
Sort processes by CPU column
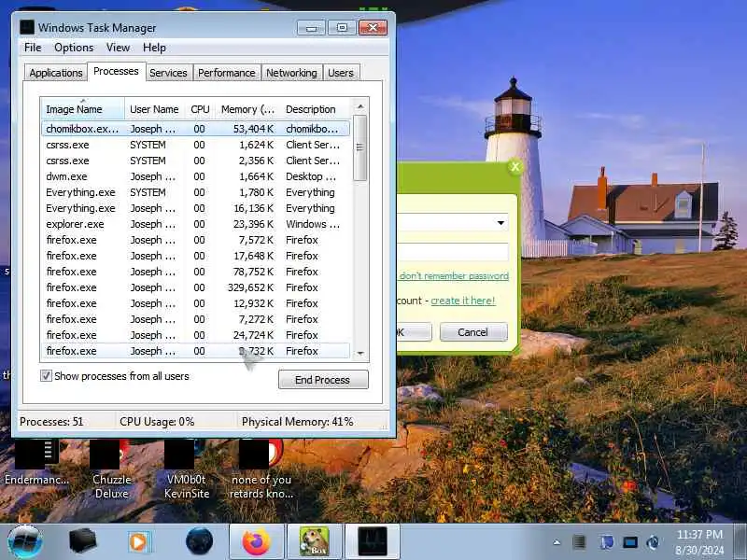pos(200,109)
